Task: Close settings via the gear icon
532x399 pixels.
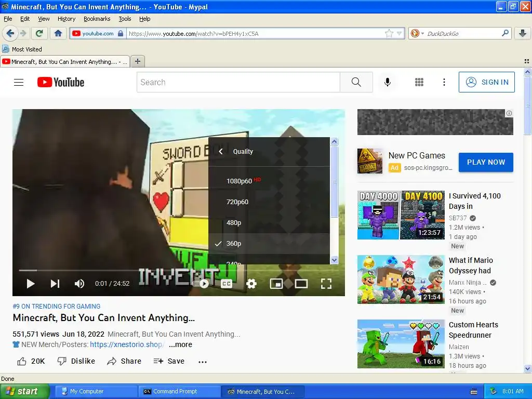Action: (251, 284)
